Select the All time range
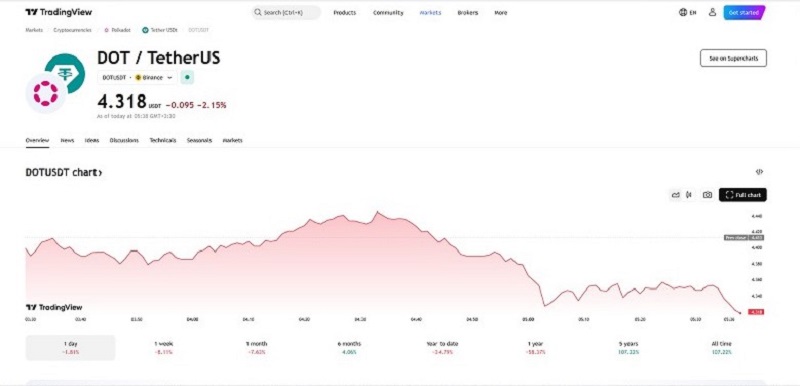 tap(721, 348)
